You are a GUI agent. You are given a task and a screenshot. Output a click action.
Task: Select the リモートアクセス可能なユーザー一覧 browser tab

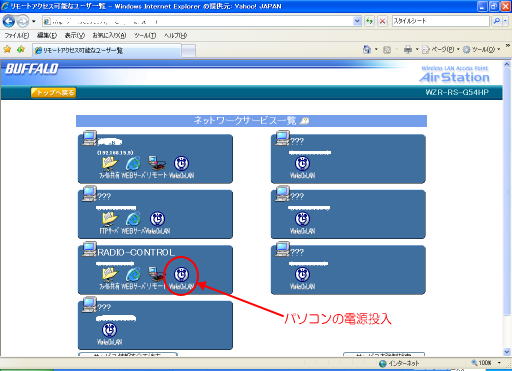pyautogui.click(x=107, y=50)
